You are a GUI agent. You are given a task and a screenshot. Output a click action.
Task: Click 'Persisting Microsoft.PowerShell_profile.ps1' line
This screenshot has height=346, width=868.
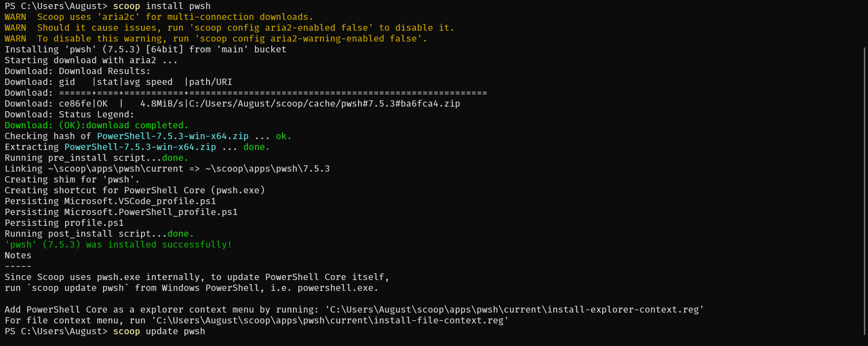[x=121, y=212]
